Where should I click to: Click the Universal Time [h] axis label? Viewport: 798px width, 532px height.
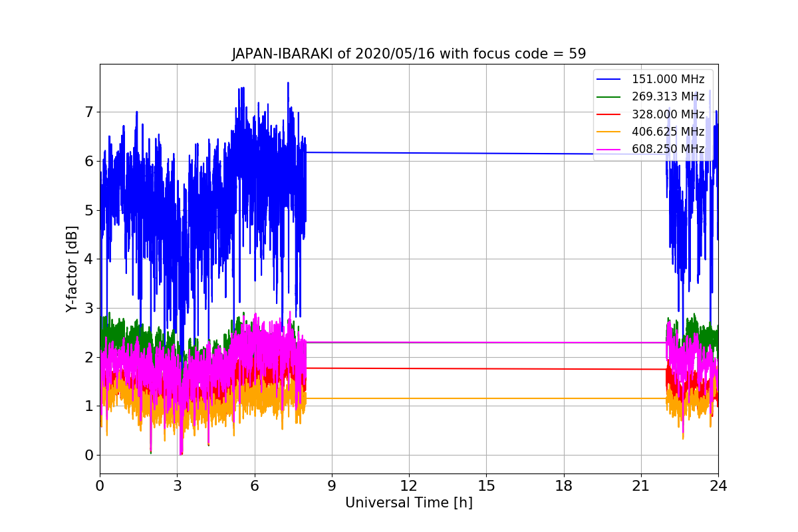[409, 503]
